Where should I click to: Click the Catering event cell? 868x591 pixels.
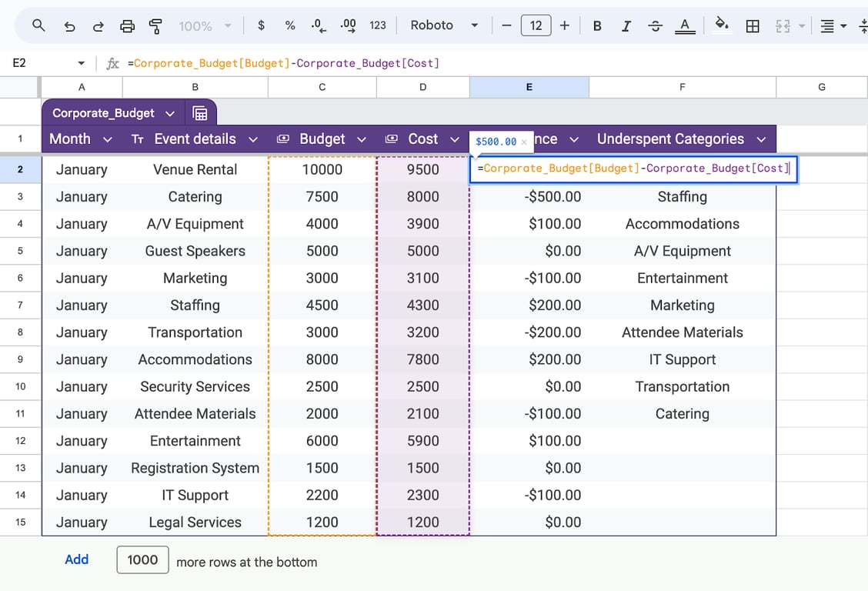click(195, 196)
